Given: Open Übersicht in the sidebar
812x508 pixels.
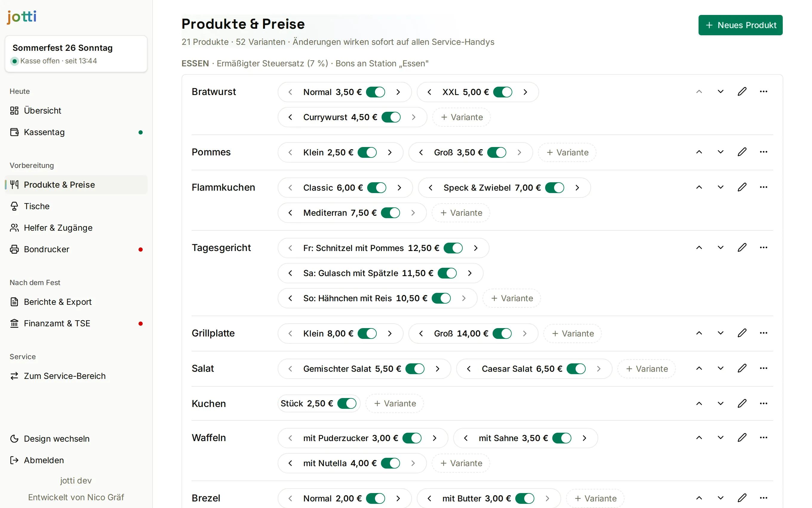Looking at the screenshot, I should click(76, 111).
